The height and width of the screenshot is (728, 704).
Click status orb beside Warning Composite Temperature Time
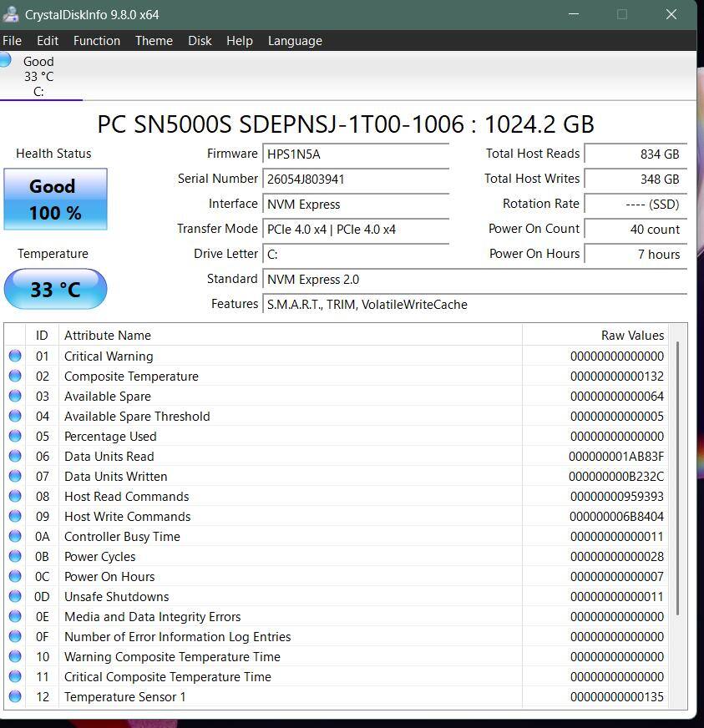click(15, 656)
